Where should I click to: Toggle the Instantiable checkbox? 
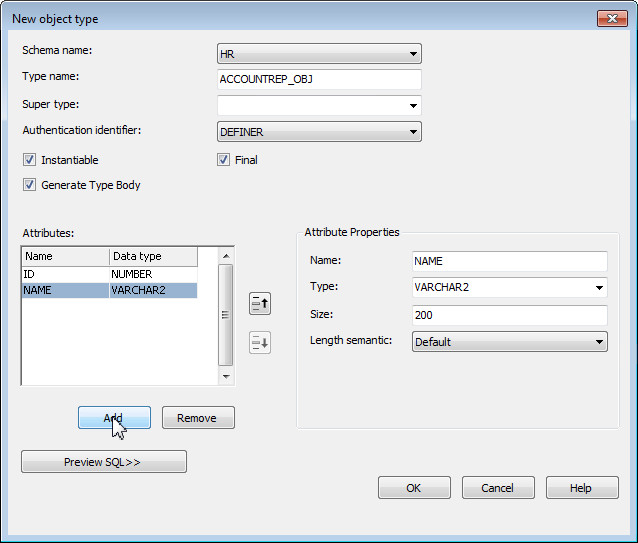pyautogui.click(x=29, y=160)
